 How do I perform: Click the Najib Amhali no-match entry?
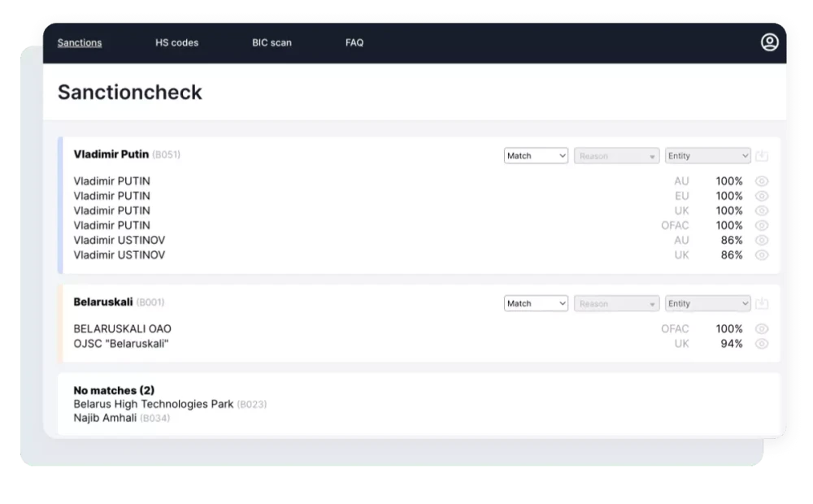pos(105,419)
